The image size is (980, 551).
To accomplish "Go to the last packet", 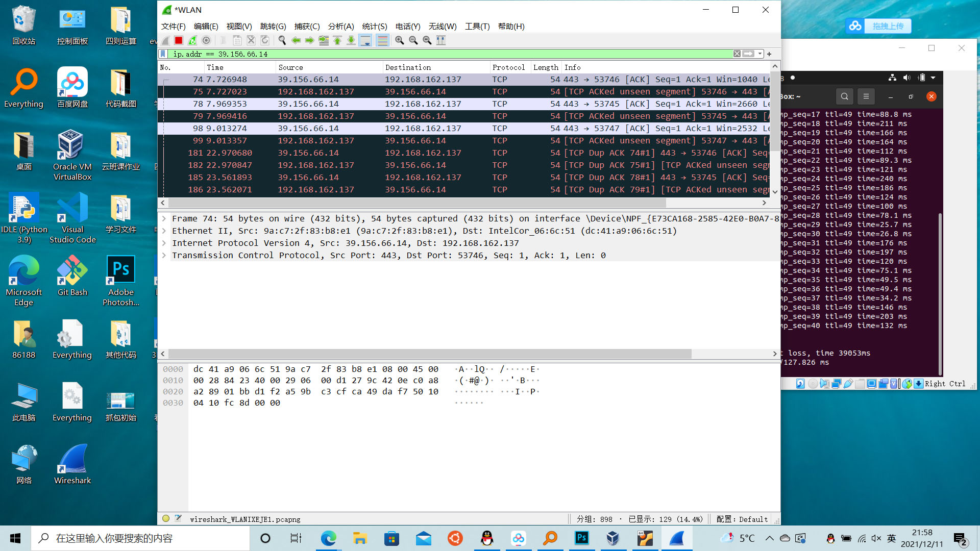I will (351, 40).
